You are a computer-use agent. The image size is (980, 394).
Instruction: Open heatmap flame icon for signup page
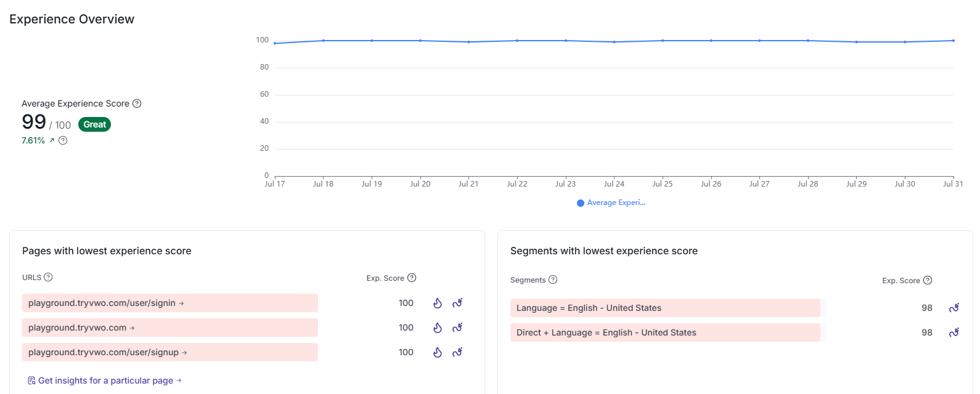[x=438, y=352]
